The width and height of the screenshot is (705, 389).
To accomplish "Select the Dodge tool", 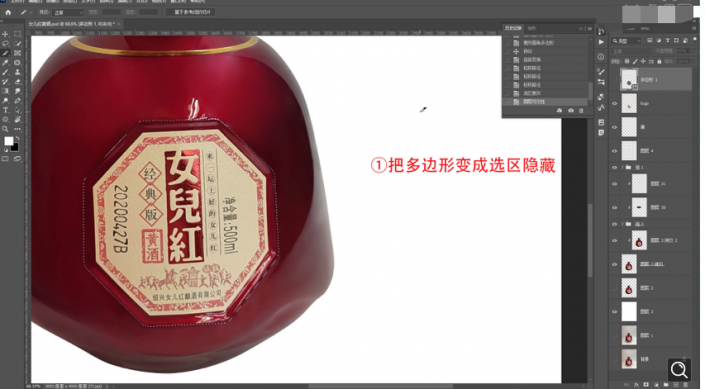I will point(5,101).
